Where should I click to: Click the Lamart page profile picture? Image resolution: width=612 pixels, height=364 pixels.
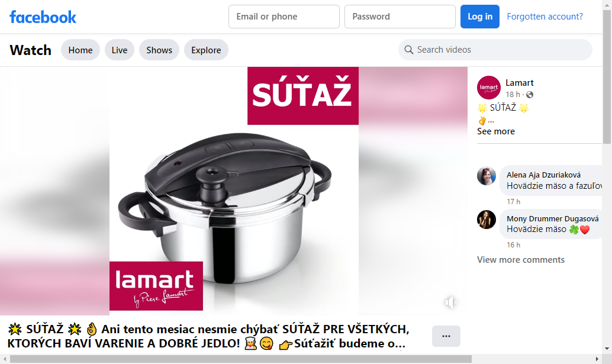489,88
